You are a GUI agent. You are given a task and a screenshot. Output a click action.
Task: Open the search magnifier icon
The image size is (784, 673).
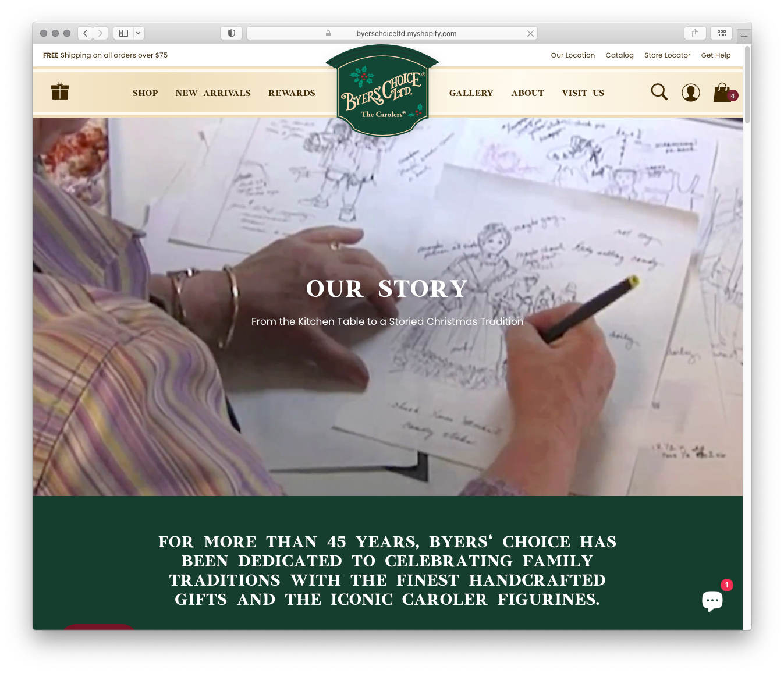[659, 92]
